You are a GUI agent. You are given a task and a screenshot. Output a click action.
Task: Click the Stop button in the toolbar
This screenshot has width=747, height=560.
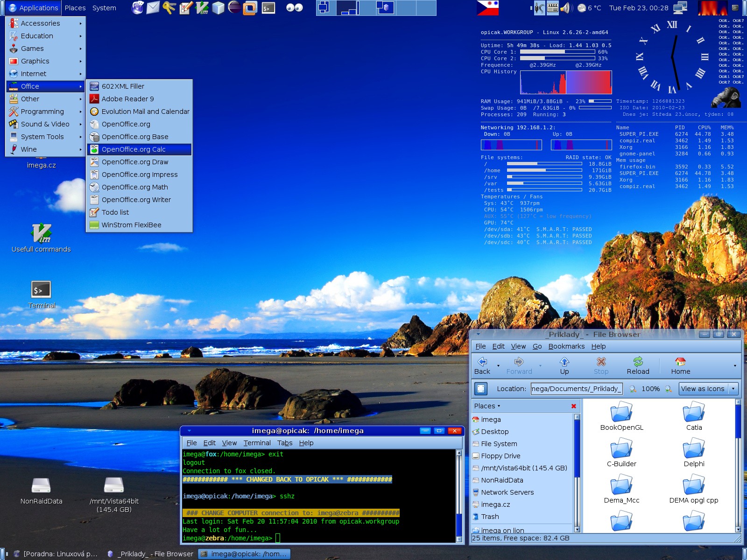tap(601, 365)
